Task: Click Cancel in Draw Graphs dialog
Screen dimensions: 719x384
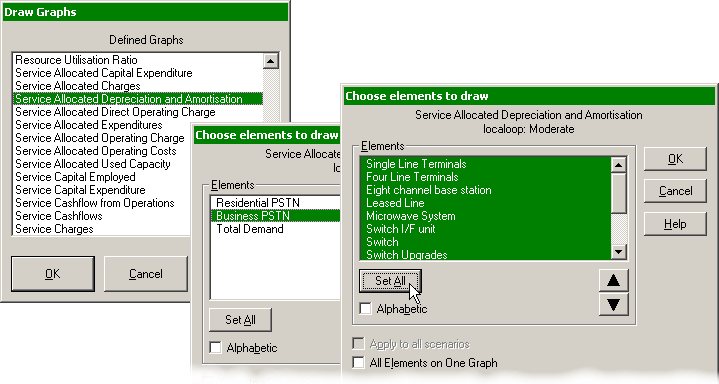Action: click(146, 274)
